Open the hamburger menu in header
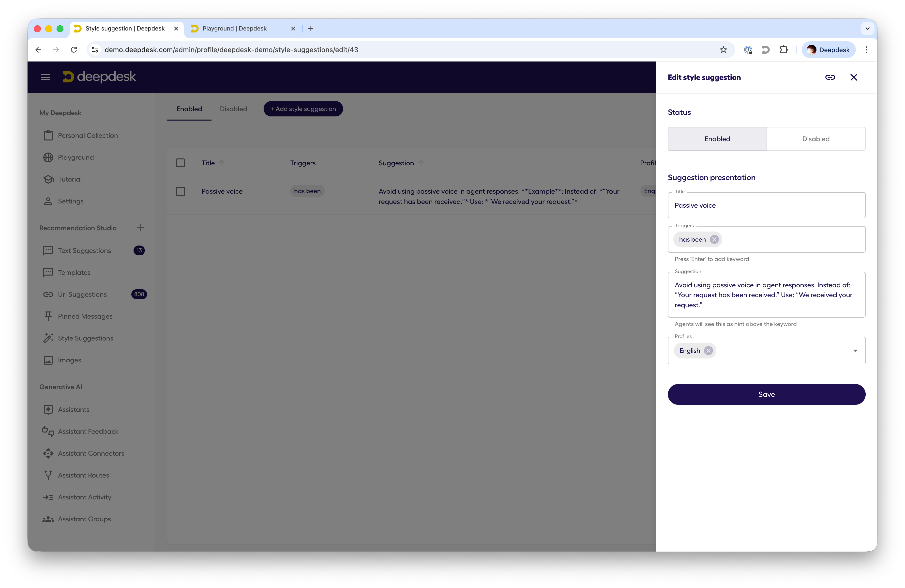905x588 pixels. coord(45,77)
